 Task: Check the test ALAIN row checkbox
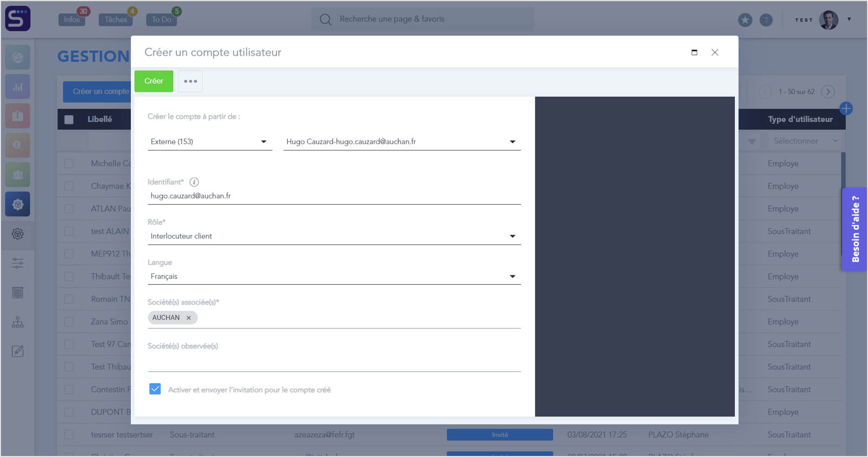[69, 231]
